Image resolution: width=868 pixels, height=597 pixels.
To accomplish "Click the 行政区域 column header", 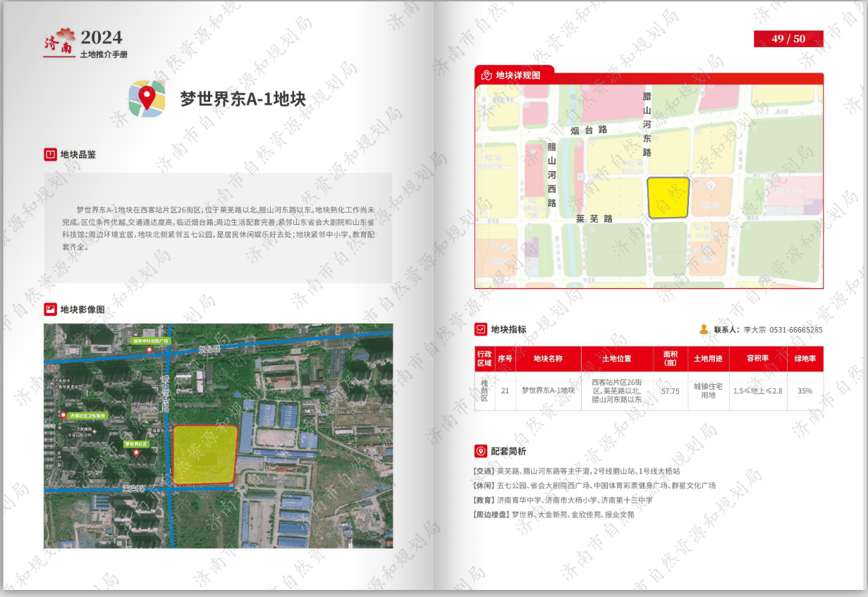I will pyautogui.click(x=484, y=359).
